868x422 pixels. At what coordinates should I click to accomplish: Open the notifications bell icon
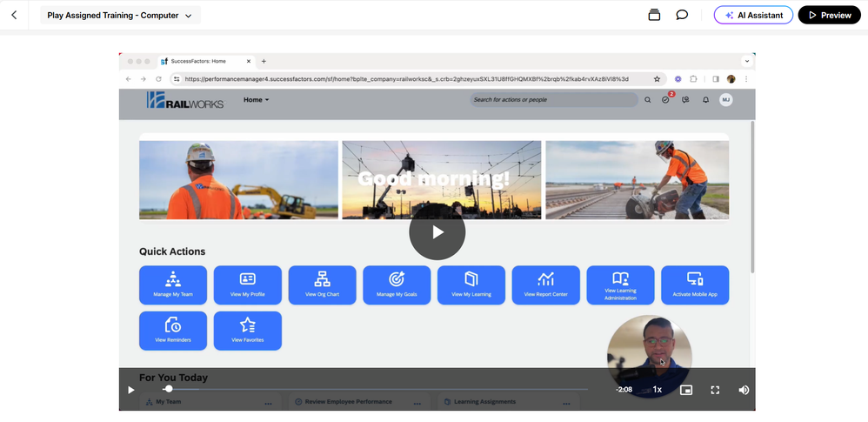tap(705, 100)
